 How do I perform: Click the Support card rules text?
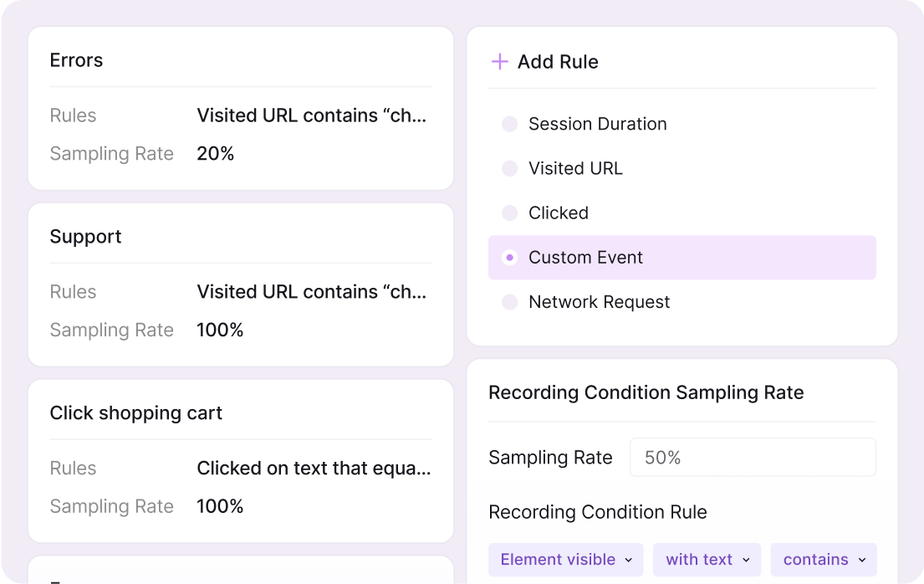click(312, 292)
